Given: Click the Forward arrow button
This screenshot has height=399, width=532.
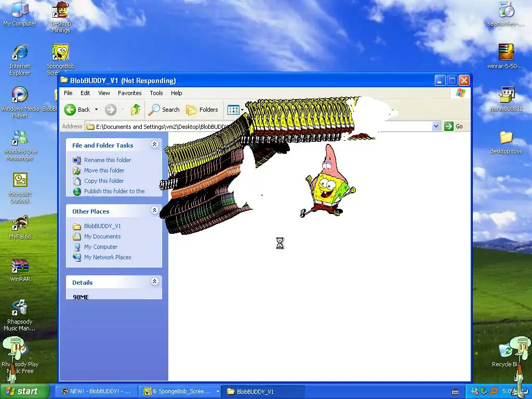Looking at the screenshot, I should (x=111, y=110).
